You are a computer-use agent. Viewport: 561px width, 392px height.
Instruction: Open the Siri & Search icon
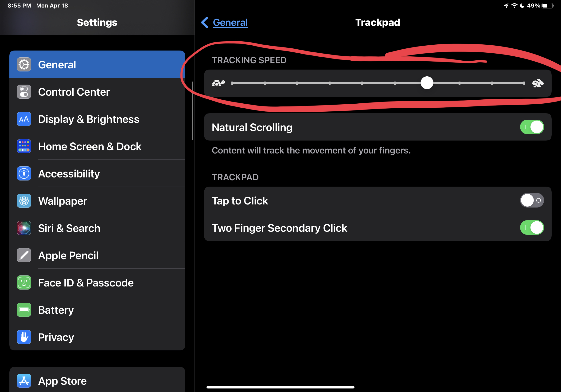point(24,228)
